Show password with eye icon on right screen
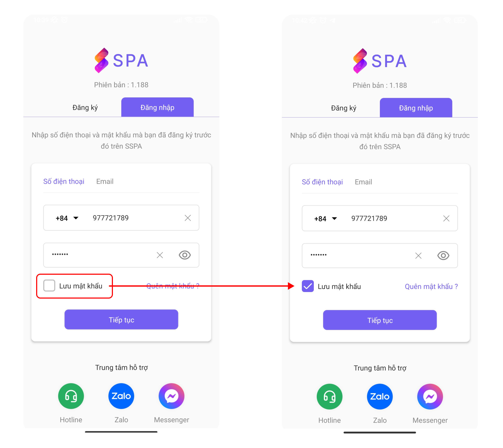The height and width of the screenshot is (448, 503). (x=443, y=256)
